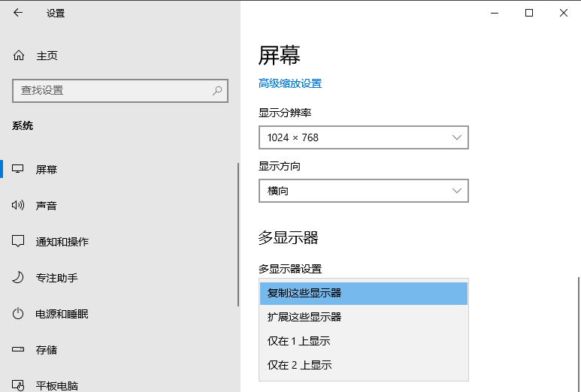This screenshot has width=581, height=392.
Task: Click the Home house icon
Action: pyautogui.click(x=19, y=56)
